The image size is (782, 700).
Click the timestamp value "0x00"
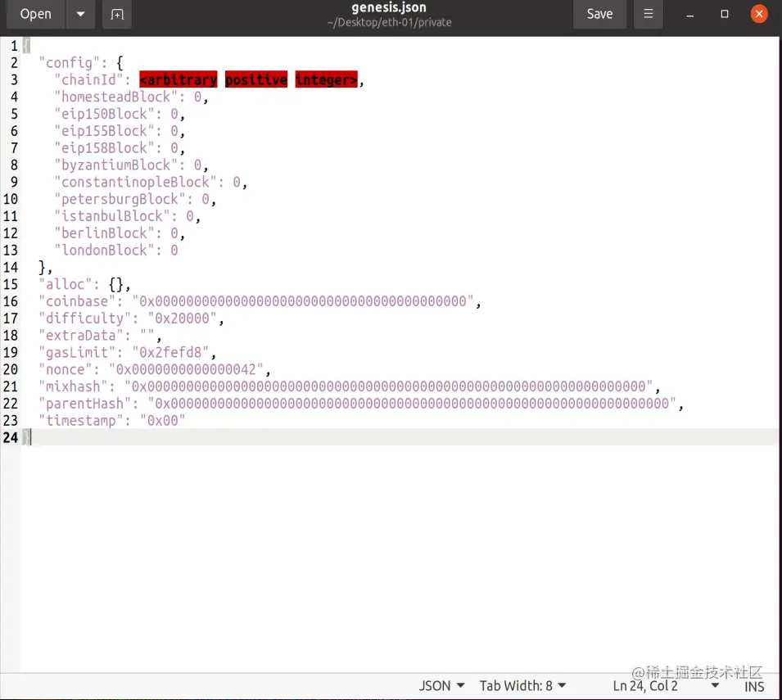tap(163, 421)
